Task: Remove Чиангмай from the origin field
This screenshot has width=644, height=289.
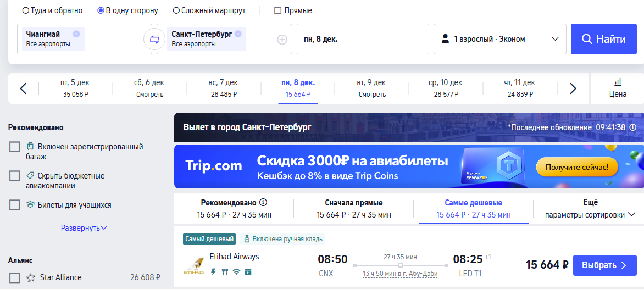Action: (x=76, y=34)
